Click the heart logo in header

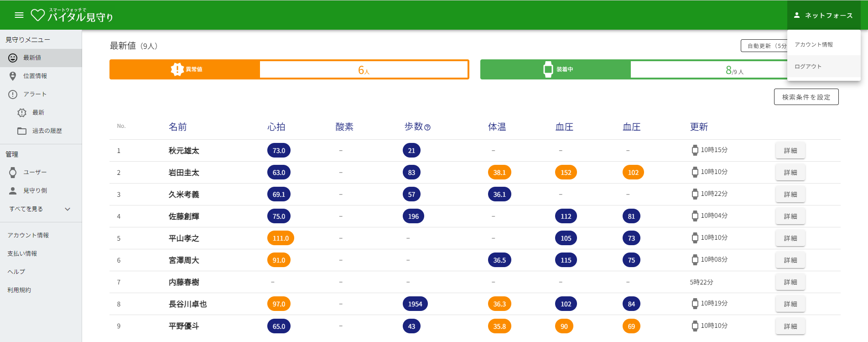point(37,15)
